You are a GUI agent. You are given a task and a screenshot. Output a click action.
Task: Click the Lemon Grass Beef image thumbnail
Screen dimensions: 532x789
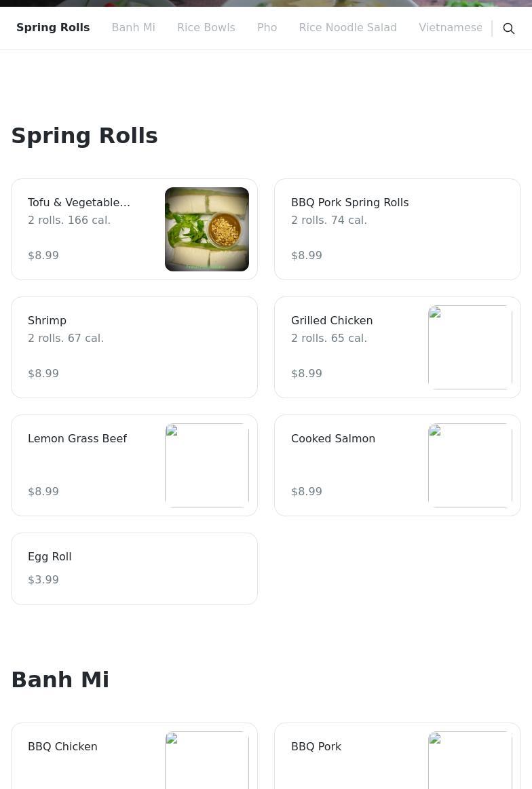(x=206, y=465)
